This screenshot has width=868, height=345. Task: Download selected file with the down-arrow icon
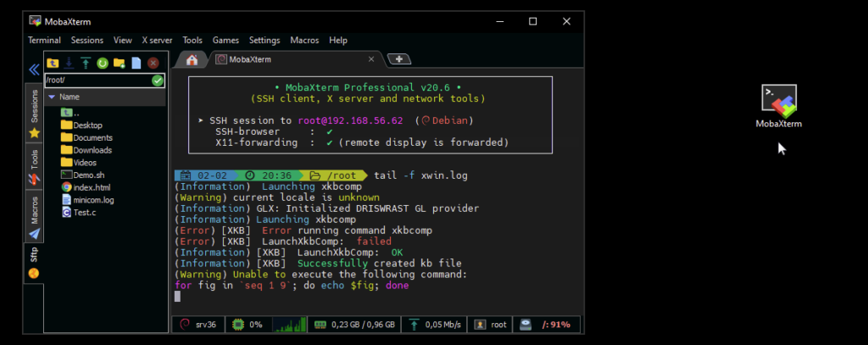point(70,63)
